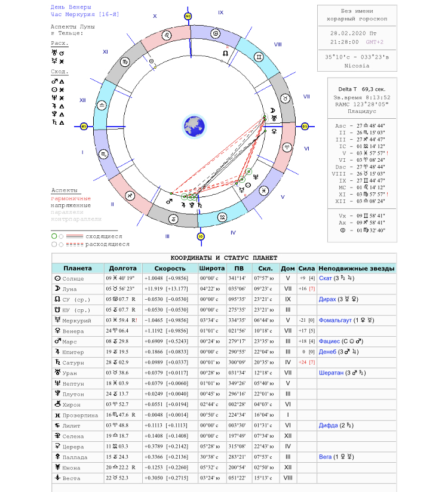Image resolution: width=448 pixels, height=492 pixels.
Task: Click the 'Широта' column header
Action: click(212, 268)
